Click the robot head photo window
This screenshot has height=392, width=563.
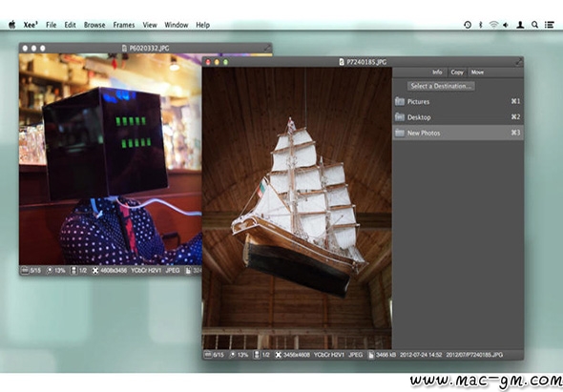tap(111, 159)
